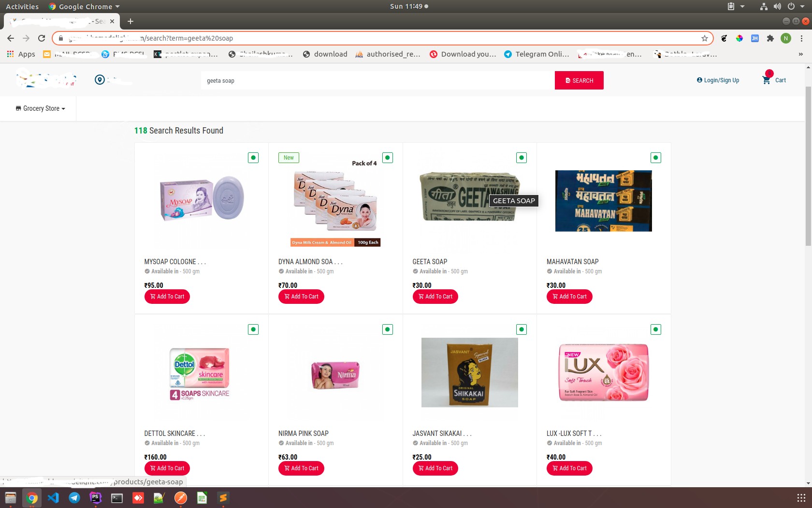
Task: Open the download bookmark
Action: tap(325, 54)
